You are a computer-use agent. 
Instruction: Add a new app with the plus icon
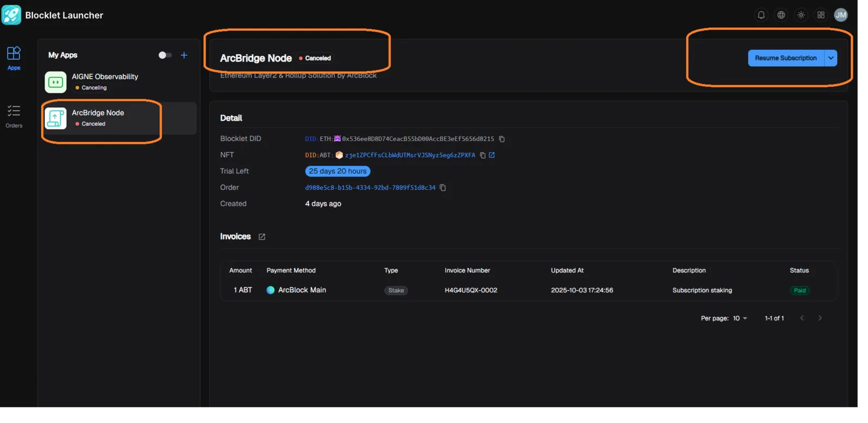(x=184, y=55)
